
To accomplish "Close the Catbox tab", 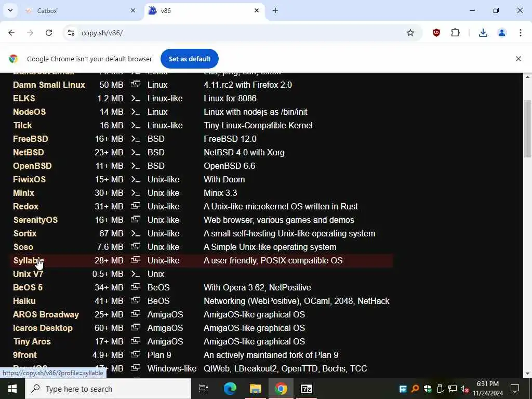I will 133,10.
